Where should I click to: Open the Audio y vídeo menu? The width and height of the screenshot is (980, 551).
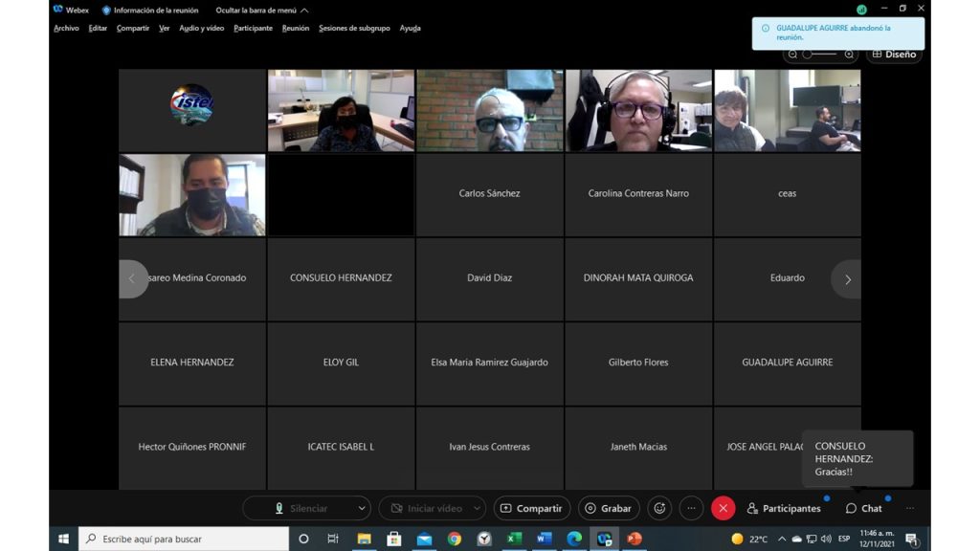[x=201, y=28]
